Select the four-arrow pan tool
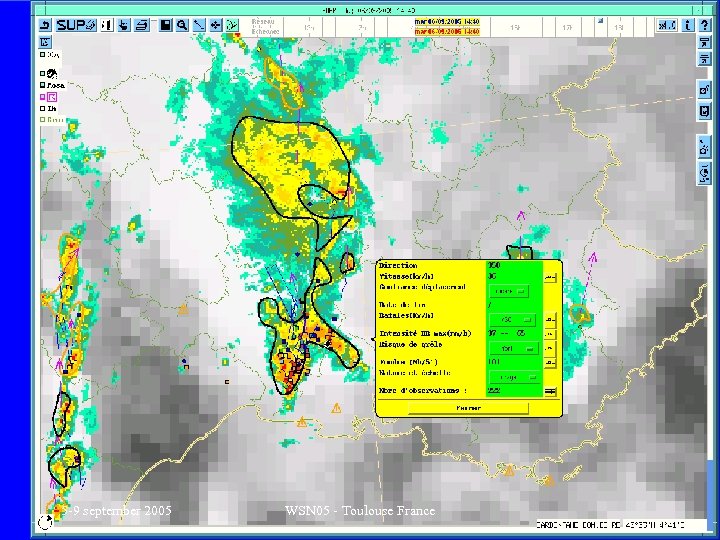Viewport: 720px width, 540px height. pos(215,25)
